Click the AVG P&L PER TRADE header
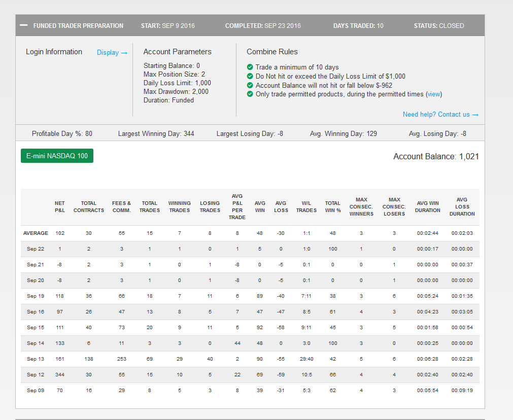Image resolution: width=513 pixels, height=420 pixels. (x=237, y=207)
